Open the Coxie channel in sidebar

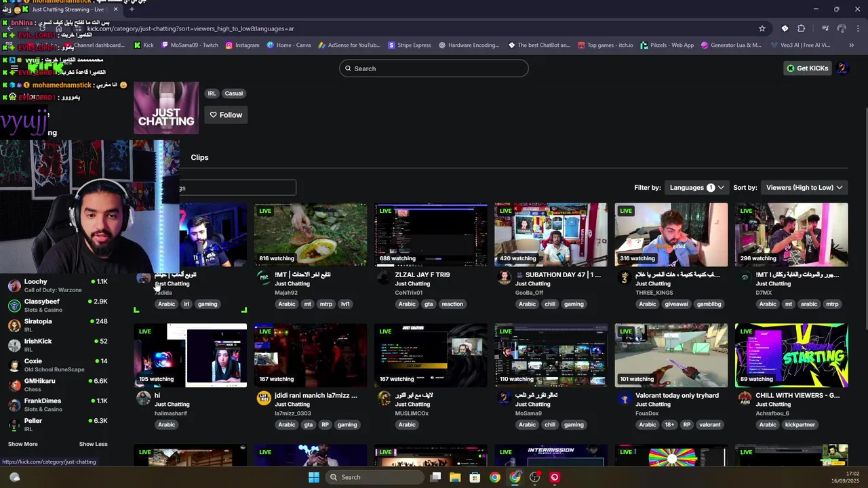tap(58, 365)
